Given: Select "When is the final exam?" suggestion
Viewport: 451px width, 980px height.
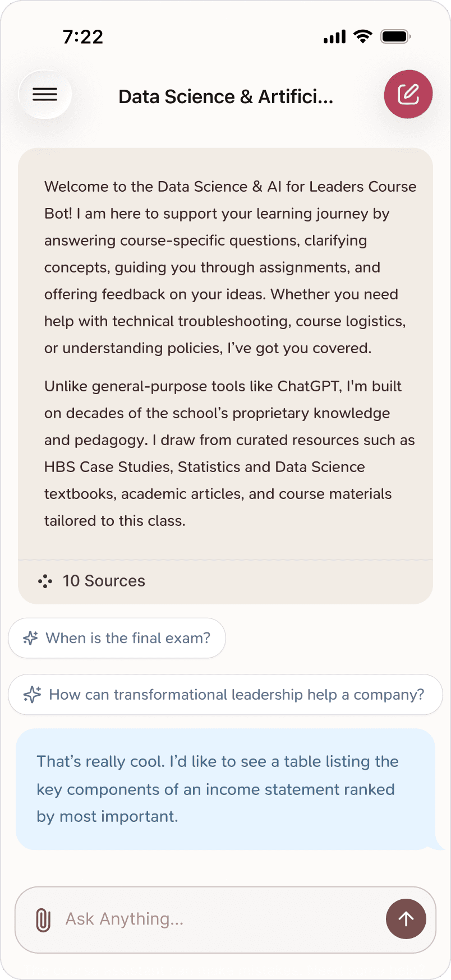Looking at the screenshot, I should [x=128, y=638].
